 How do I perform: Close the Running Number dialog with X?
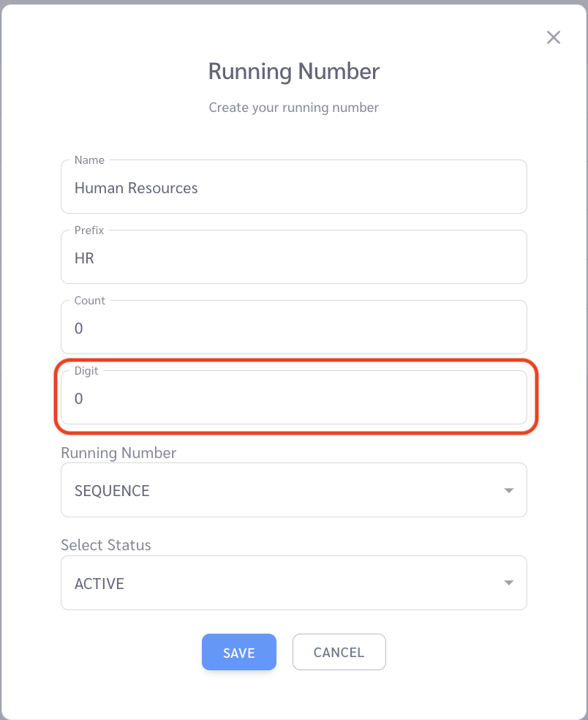click(554, 37)
